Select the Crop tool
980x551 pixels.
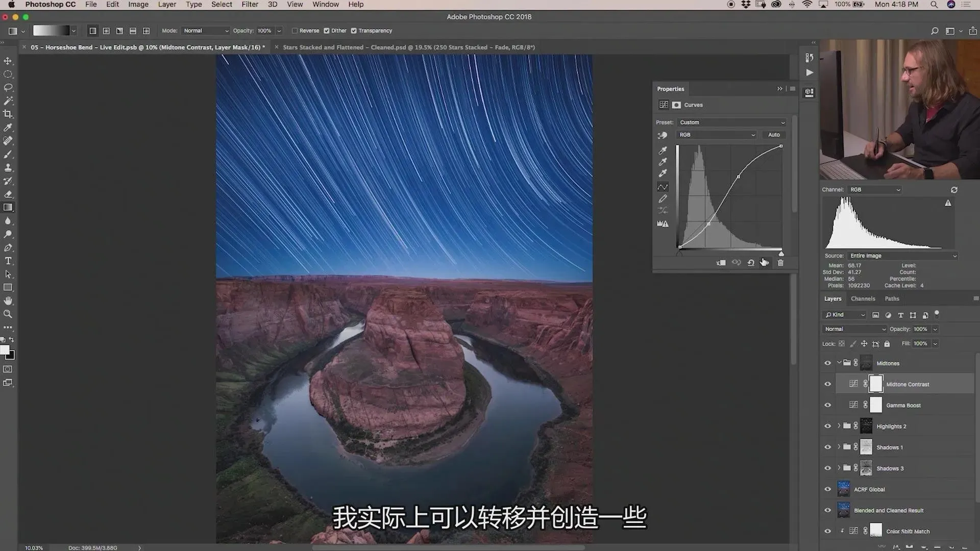pyautogui.click(x=8, y=114)
